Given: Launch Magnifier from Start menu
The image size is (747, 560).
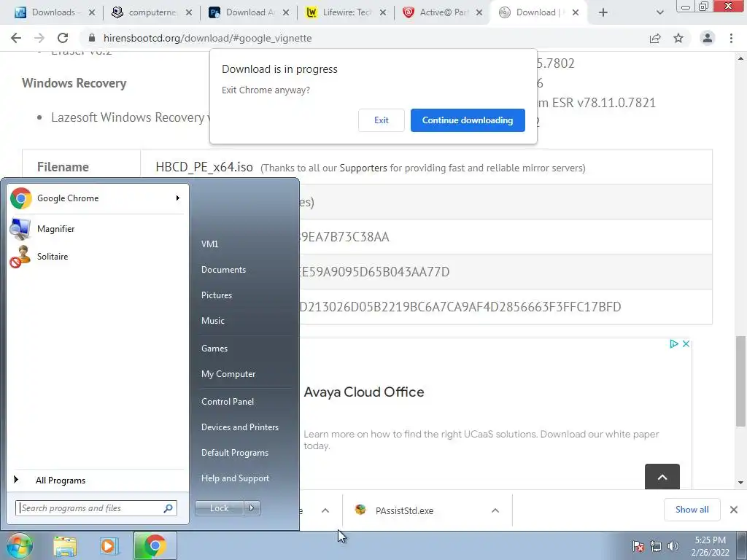Looking at the screenshot, I should point(96,228).
